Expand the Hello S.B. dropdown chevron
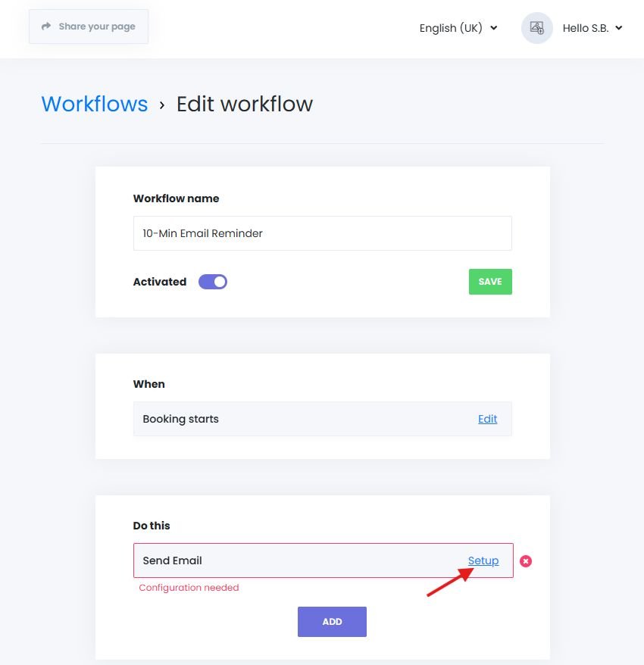644x665 pixels. point(621,28)
